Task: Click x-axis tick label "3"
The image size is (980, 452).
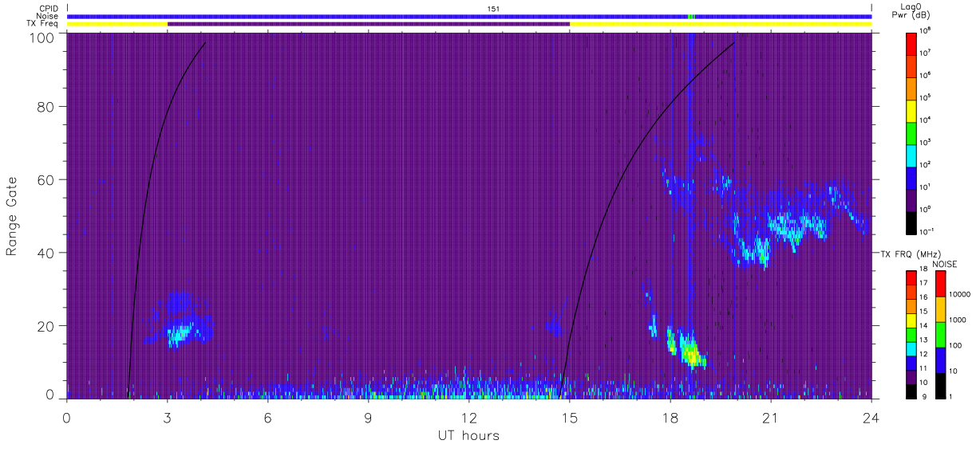Action: coord(168,417)
